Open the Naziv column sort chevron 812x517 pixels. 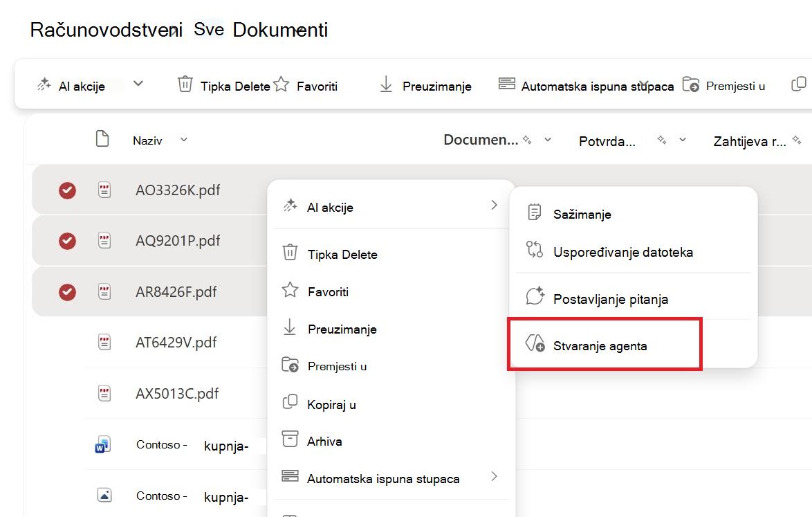[184, 139]
